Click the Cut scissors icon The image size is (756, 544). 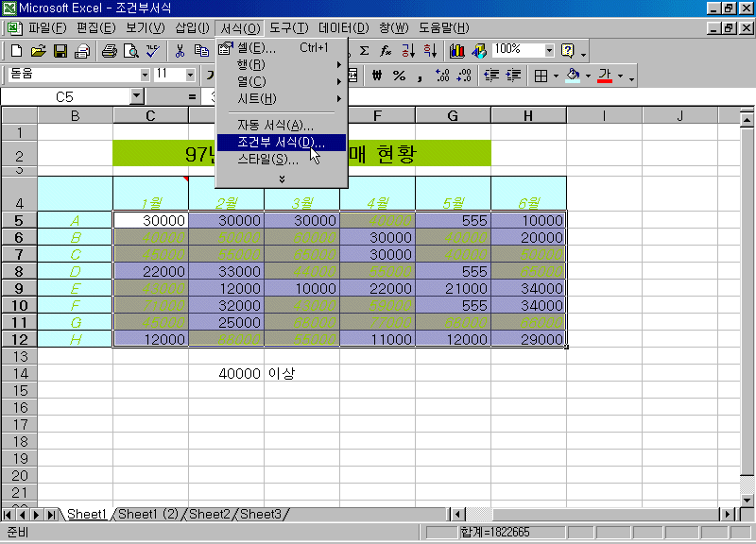(x=179, y=51)
